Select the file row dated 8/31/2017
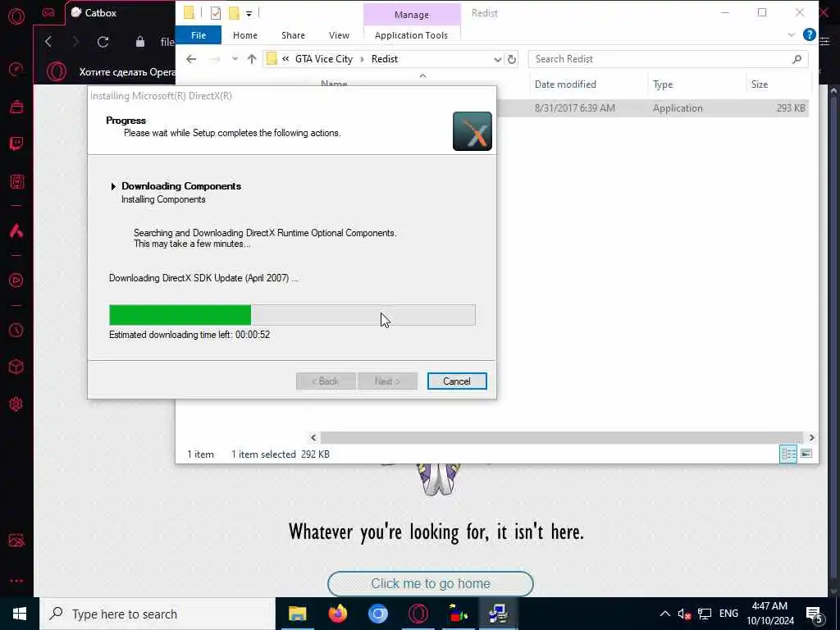840x630 pixels. click(652, 108)
